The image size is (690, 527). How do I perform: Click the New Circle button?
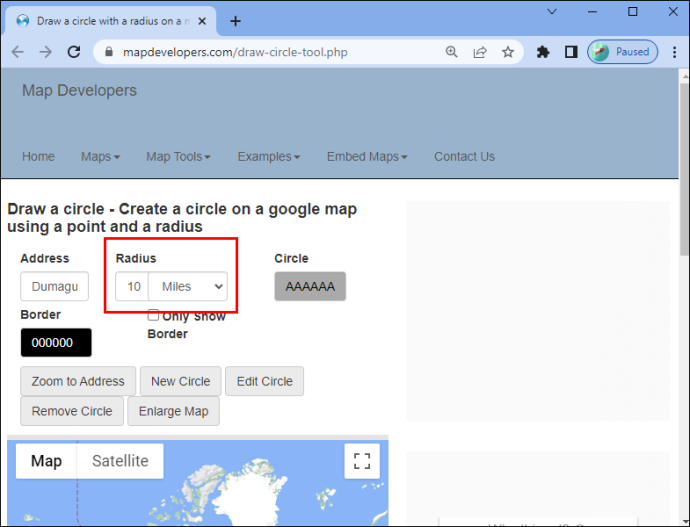coord(180,381)
